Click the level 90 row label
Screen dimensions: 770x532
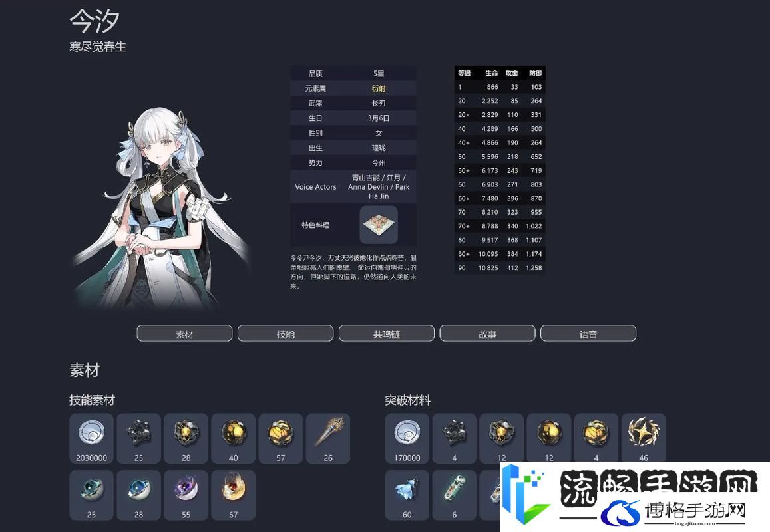(x=462, y=267)
